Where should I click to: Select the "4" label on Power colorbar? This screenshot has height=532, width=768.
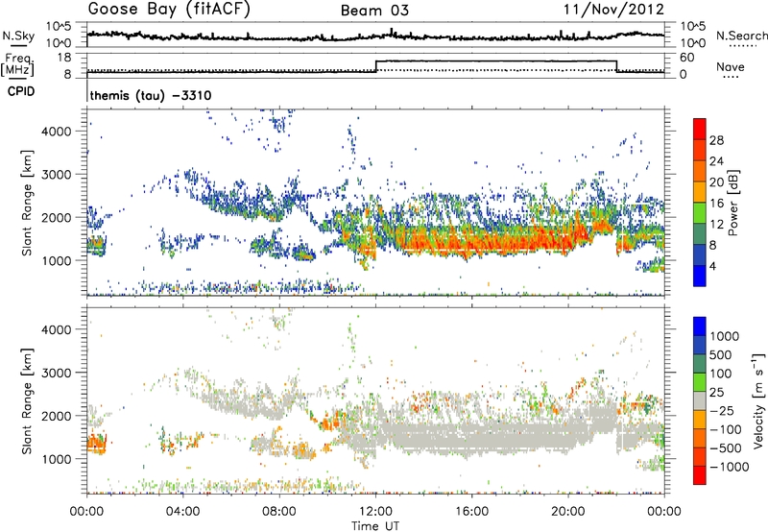pyautogui.click(x=712, y=266)
